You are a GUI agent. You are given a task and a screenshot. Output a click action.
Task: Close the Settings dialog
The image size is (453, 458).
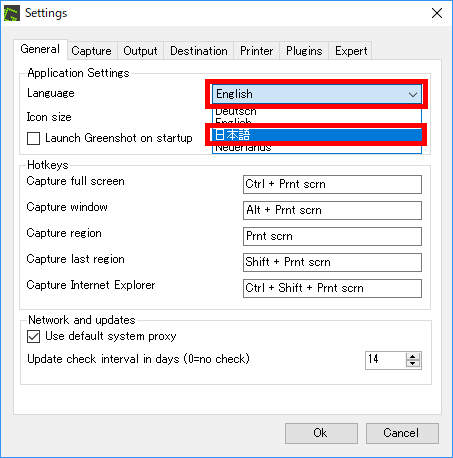pos(437,13)
